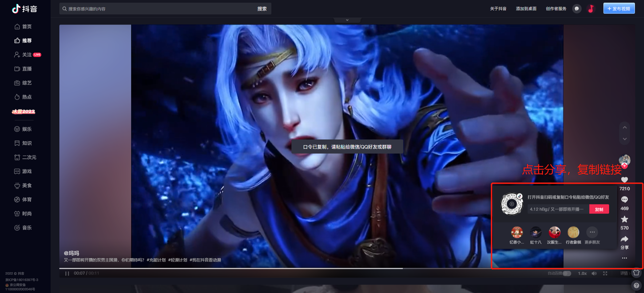Share to friend 紅十八
644x293 pixels.
(535, 235)
